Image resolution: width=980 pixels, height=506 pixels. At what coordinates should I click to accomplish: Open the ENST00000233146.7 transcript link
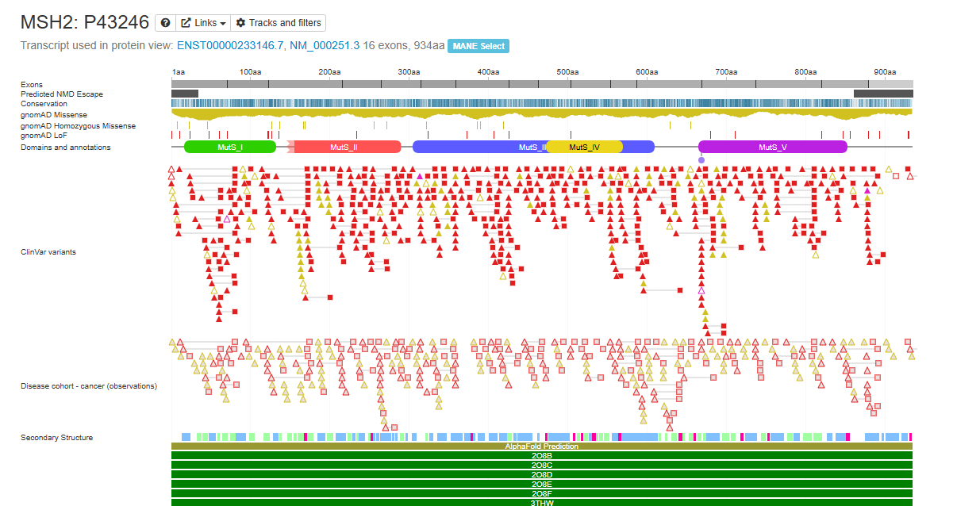point(230,46)
